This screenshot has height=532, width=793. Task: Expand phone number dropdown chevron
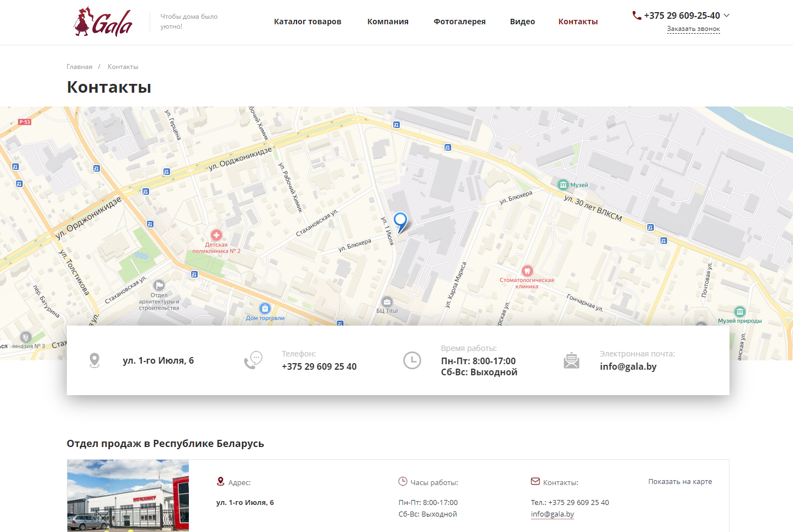tap(727, 15)
